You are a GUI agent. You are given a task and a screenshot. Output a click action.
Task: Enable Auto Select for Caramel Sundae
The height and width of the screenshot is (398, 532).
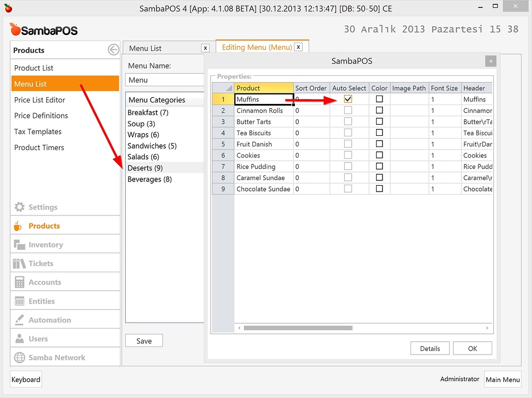tap(348, 177)
